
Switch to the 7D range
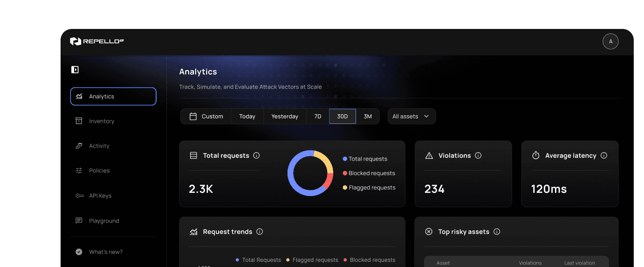tap(318, 117)
